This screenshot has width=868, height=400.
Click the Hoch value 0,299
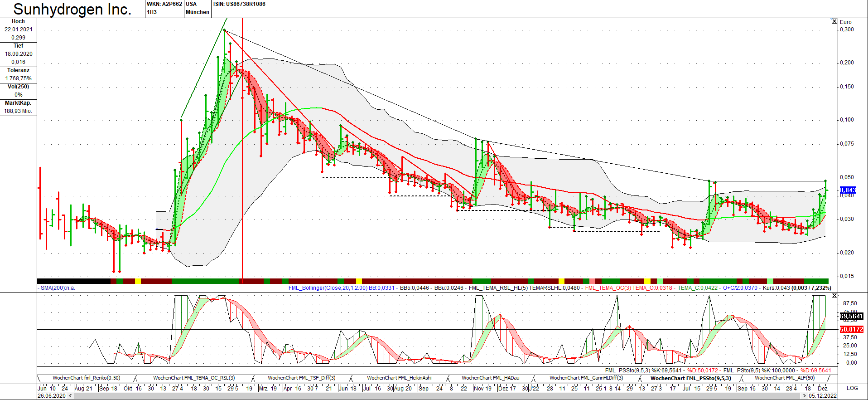[19, 38]
